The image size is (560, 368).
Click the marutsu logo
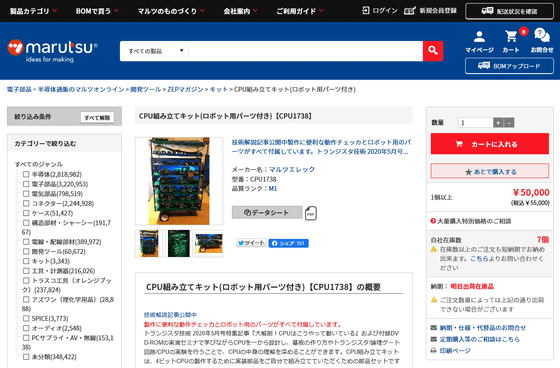pos(52,51)
